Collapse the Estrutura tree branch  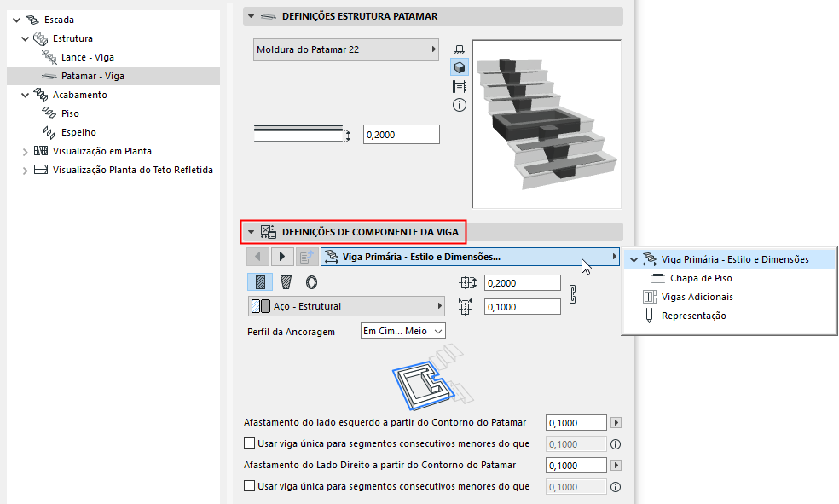tap(25, 38)
